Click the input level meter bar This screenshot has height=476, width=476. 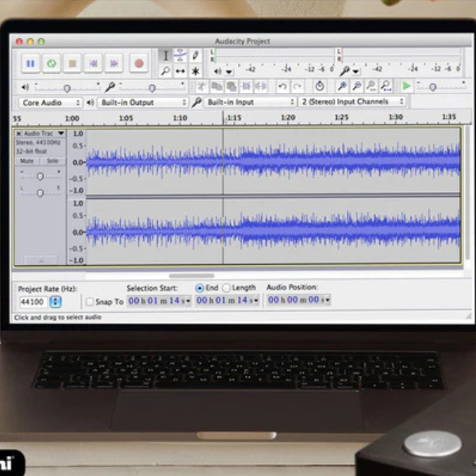pyautogui.click(x=401, y=56)
